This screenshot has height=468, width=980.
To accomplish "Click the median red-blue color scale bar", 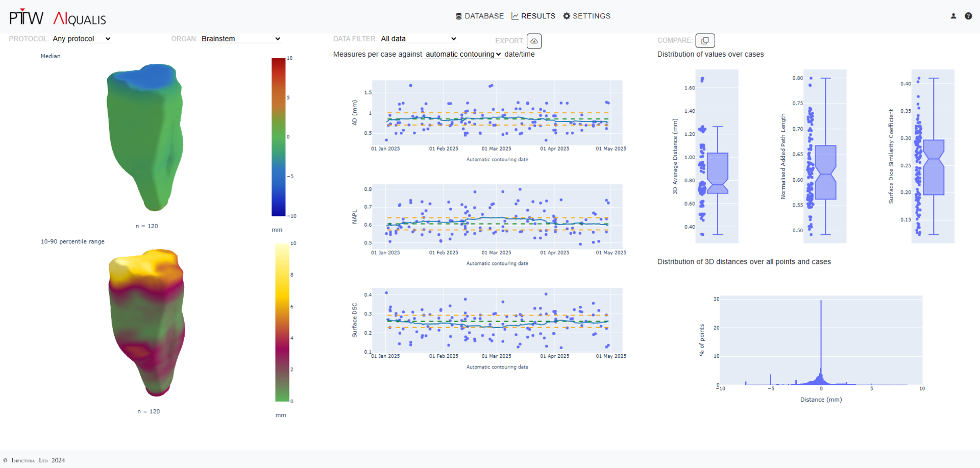I will [x=278, y=137].
